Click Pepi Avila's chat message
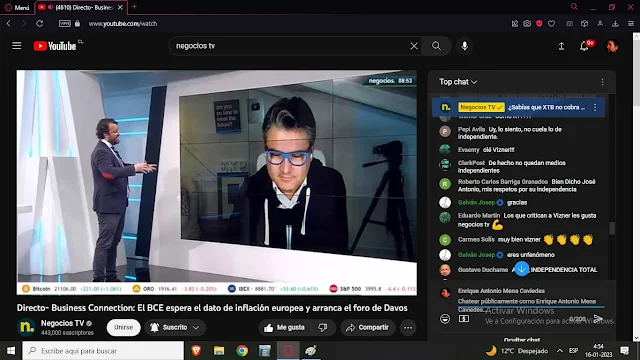This screenshot has height=360, width=640. 518,133
